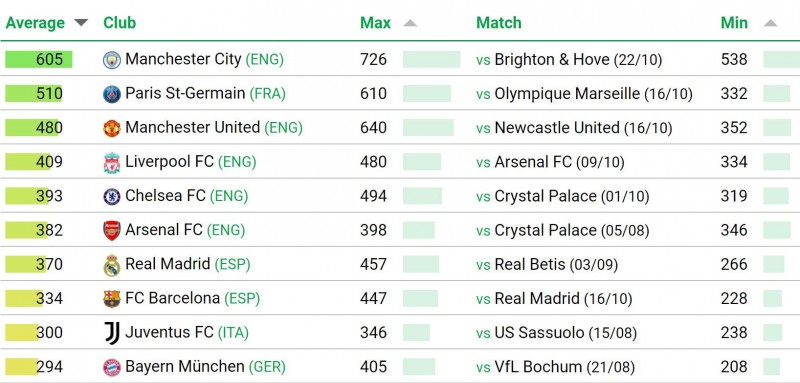Select the Club column header
Viewport: 800px width, 383px height.
click(119, 22)
